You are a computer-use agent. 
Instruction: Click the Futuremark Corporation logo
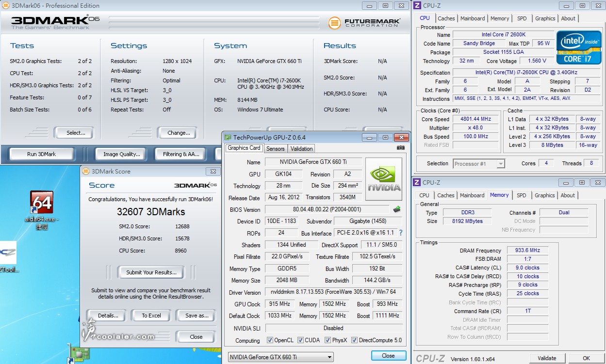[x=364, y=23]
